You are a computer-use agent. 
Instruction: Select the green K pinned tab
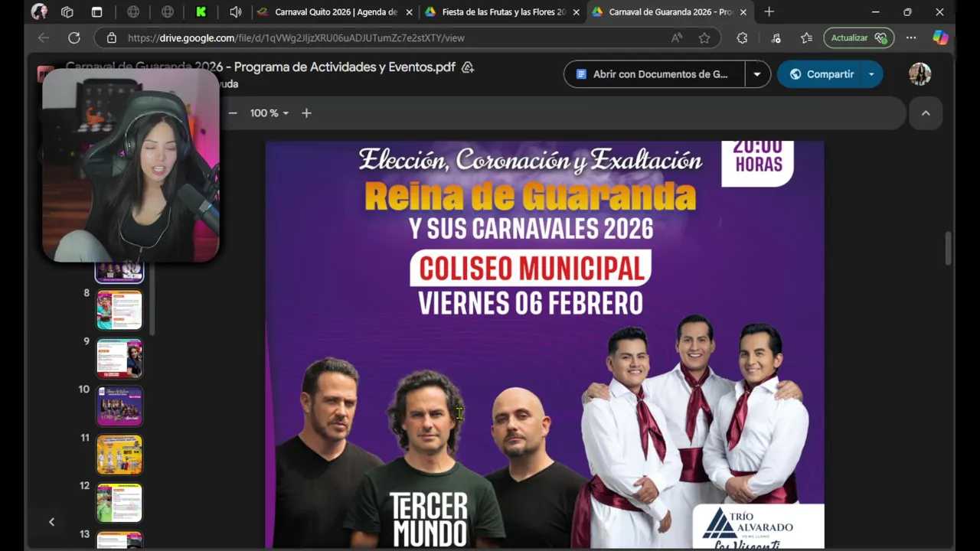click(x=201, y=12)
